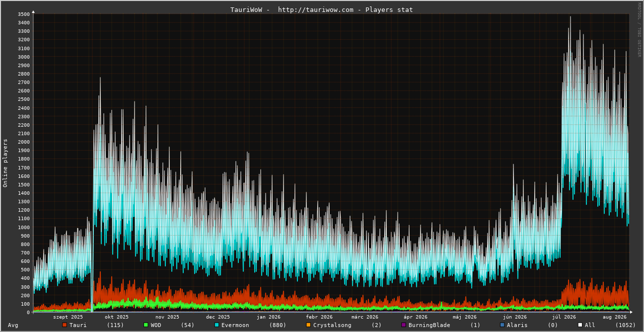Click the '2000' y-axis value

point(24,142)
